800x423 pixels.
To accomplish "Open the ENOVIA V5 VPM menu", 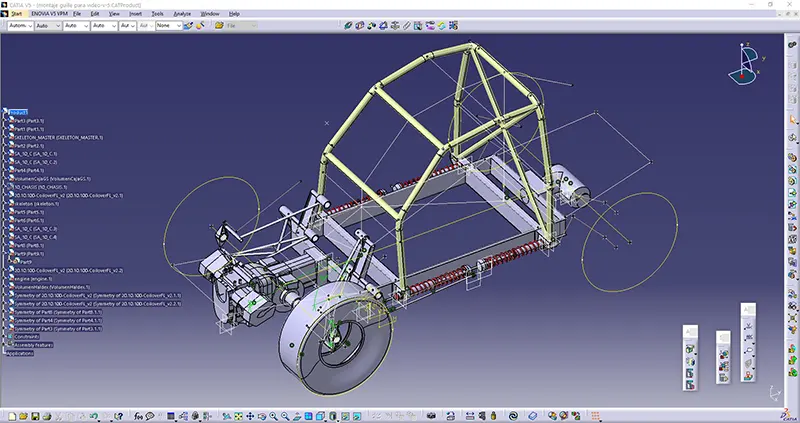I will click(50, 14).
